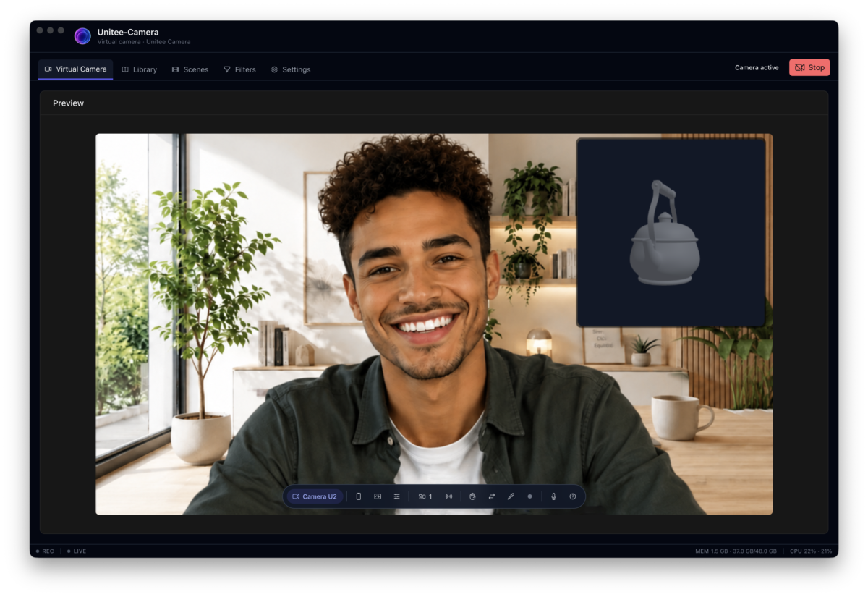Open the Scenes tab
The height and width of the screenshot is (597, 868).
coord(190,69)
